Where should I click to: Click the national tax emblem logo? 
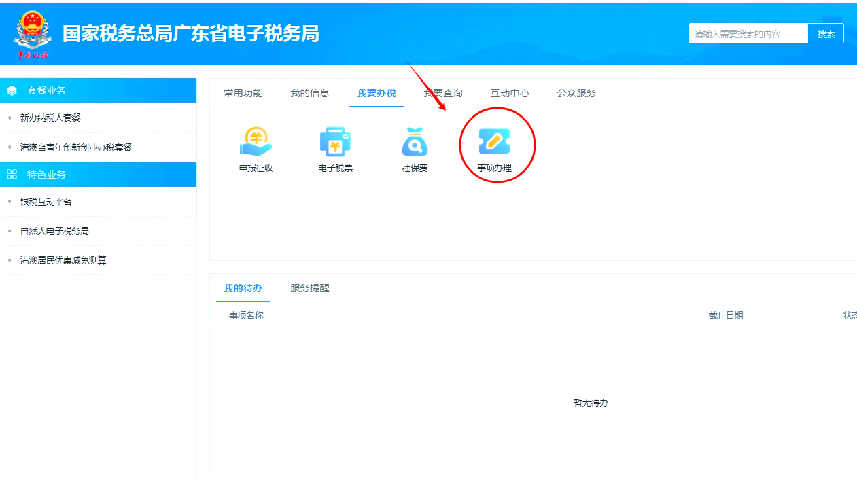32,35
